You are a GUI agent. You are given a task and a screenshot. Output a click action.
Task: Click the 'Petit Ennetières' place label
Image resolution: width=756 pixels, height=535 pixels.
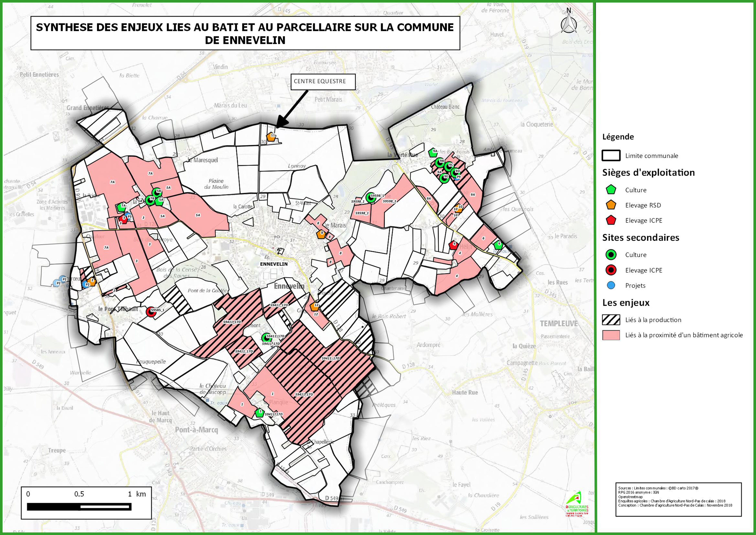coord(39,74)
